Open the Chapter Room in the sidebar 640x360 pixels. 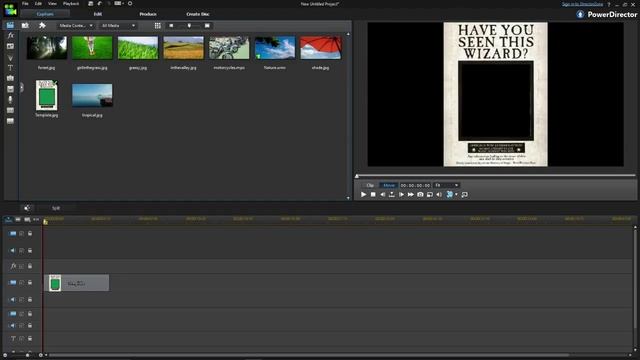11,110
